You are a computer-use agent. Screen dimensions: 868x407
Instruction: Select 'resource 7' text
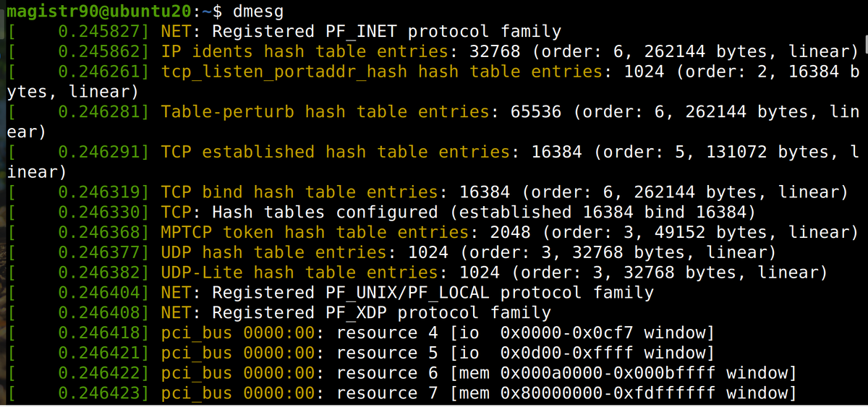pos(388,394)
